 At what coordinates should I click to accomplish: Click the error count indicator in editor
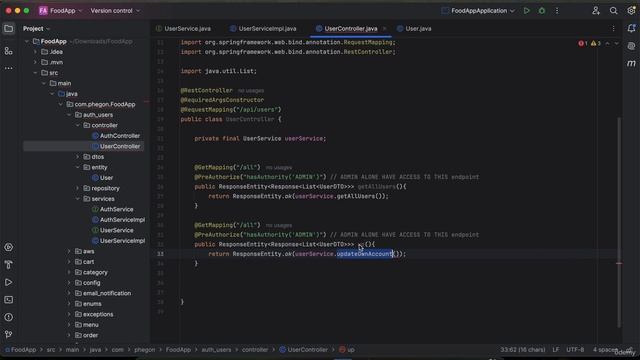tap(583, 43)
